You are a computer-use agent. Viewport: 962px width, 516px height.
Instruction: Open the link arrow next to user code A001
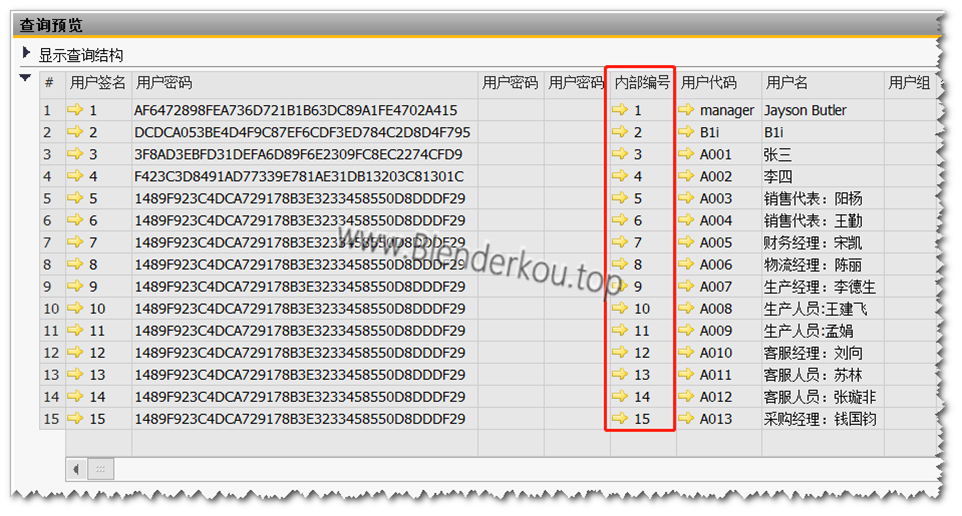coord(686,154)
